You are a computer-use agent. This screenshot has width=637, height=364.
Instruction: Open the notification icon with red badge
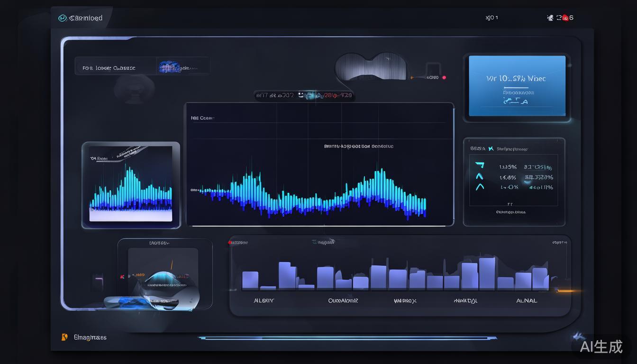[x=550, y=18]
